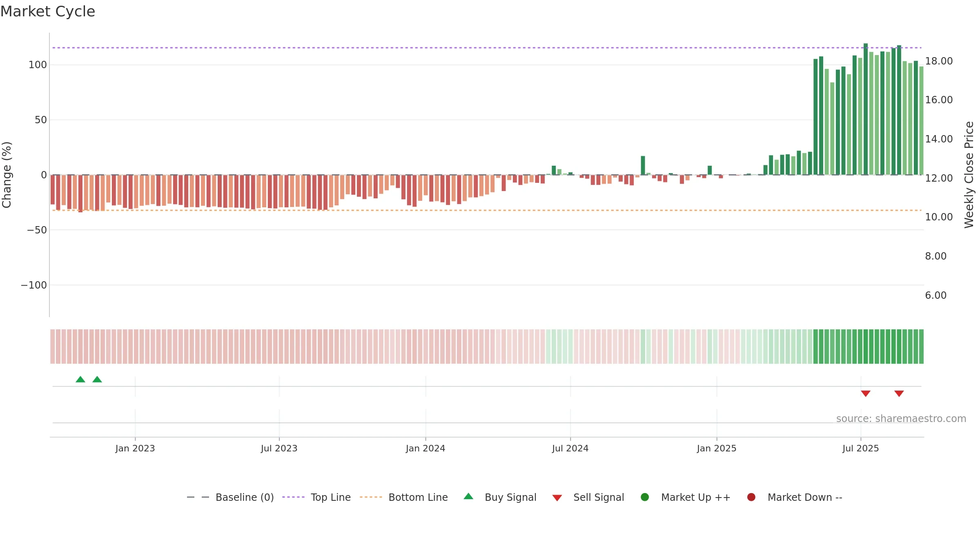
Task: Click the purple dotted Top Line legend sample
Action: click(x=293, y=497)
